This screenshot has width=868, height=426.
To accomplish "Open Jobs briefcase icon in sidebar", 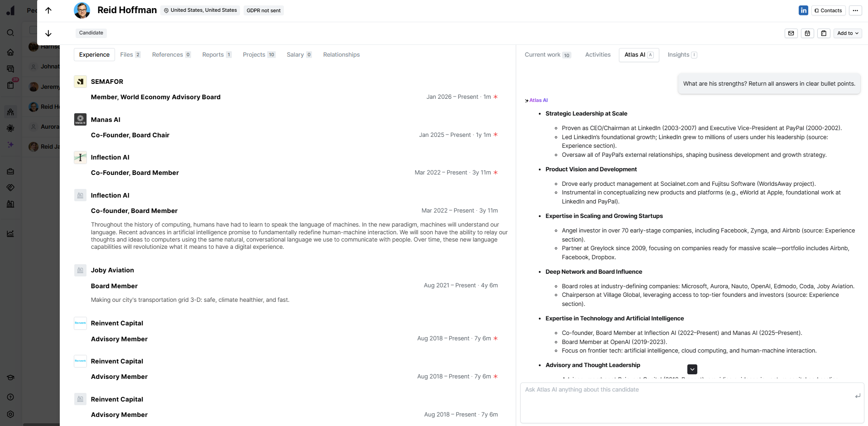I will 10,171.
